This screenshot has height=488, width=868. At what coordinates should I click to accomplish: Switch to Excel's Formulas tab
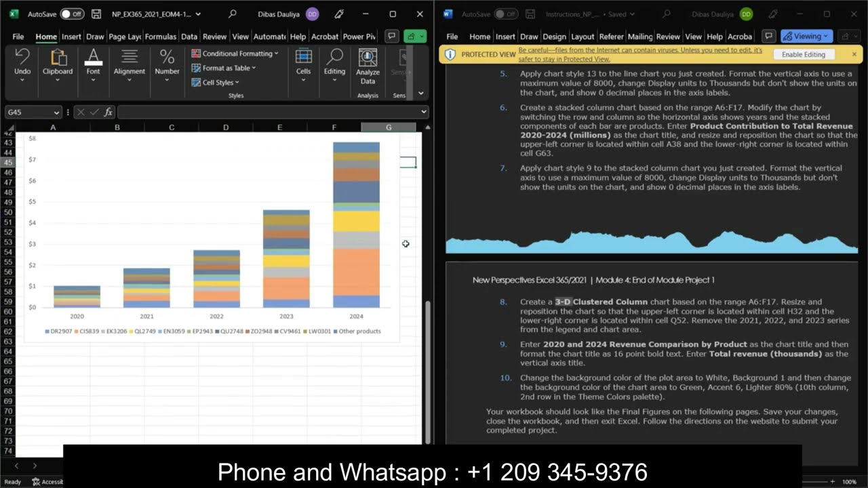(x=161, y=37)
